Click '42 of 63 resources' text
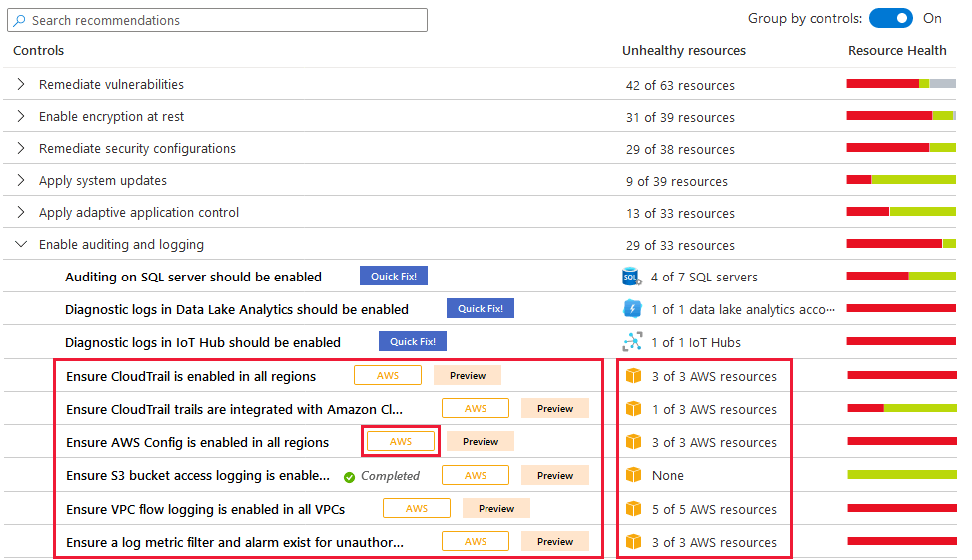The height and width of the screenshot is (560, 972). pos(680,85)
